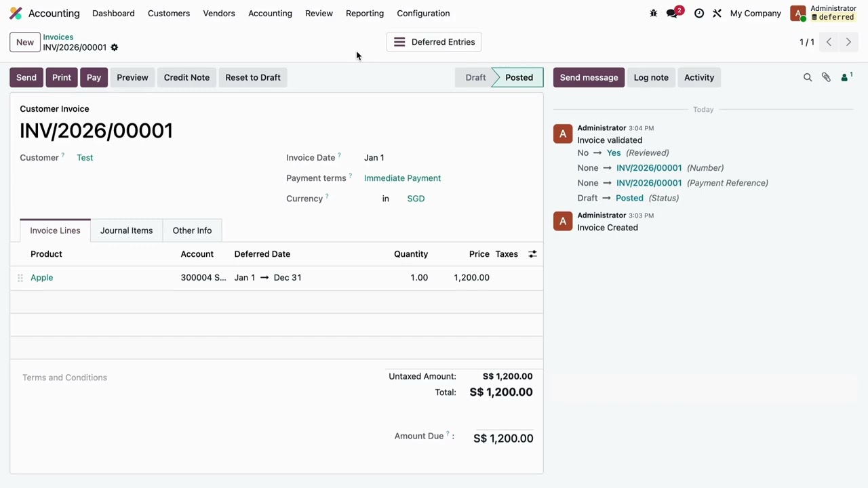This screenshot has width=868, height=488.
Task: Open attachments paperclip icon
Action: coord(826,78)
